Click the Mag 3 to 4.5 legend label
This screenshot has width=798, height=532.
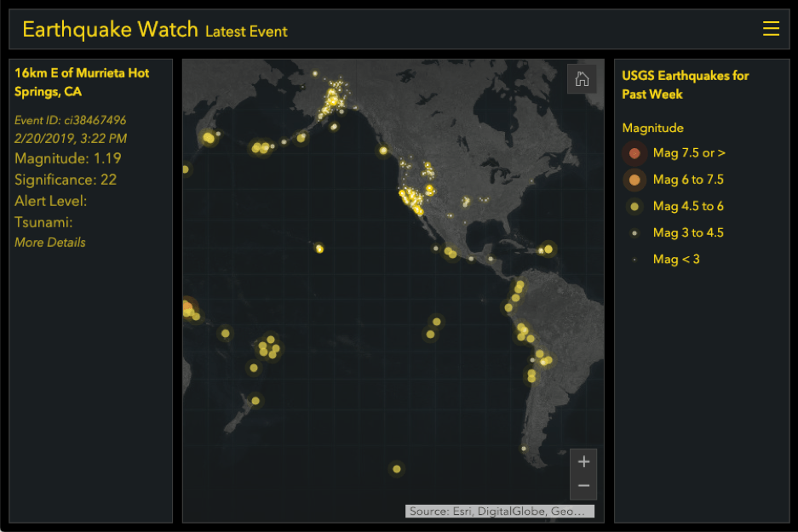tap(688, 232)
